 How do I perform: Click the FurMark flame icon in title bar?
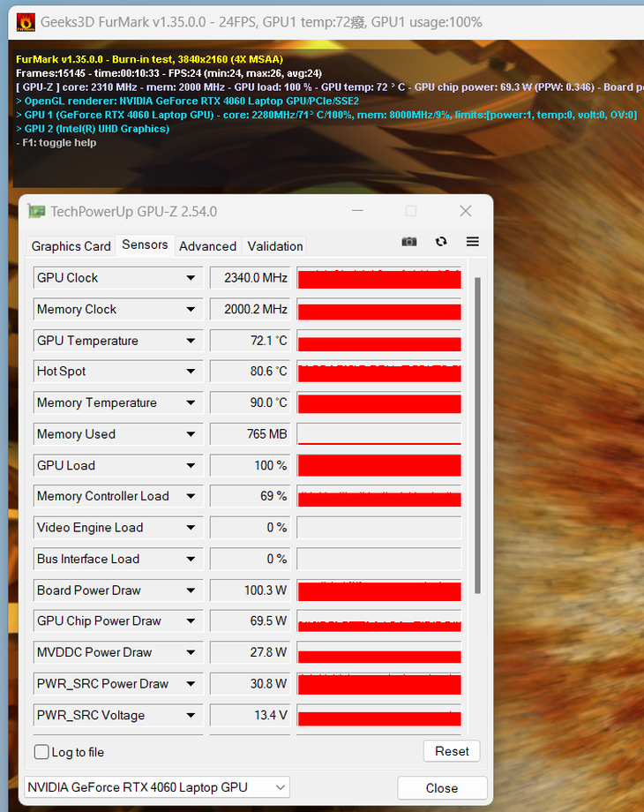[x=26, y=22]
